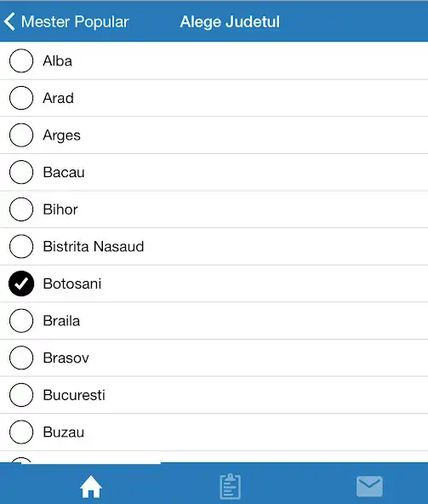
Task: Tap the Bucuresti row label text
Action: 74,395
